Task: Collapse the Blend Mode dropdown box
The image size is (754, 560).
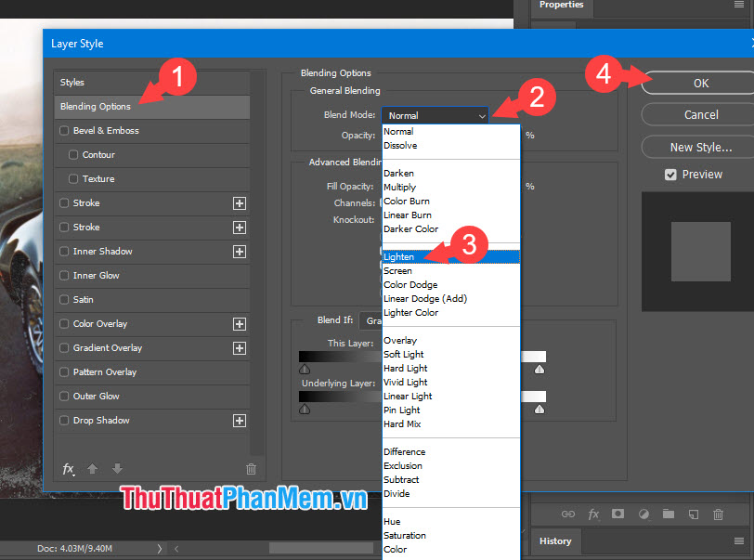Action: pyautogui.click(x=434, y=115)
